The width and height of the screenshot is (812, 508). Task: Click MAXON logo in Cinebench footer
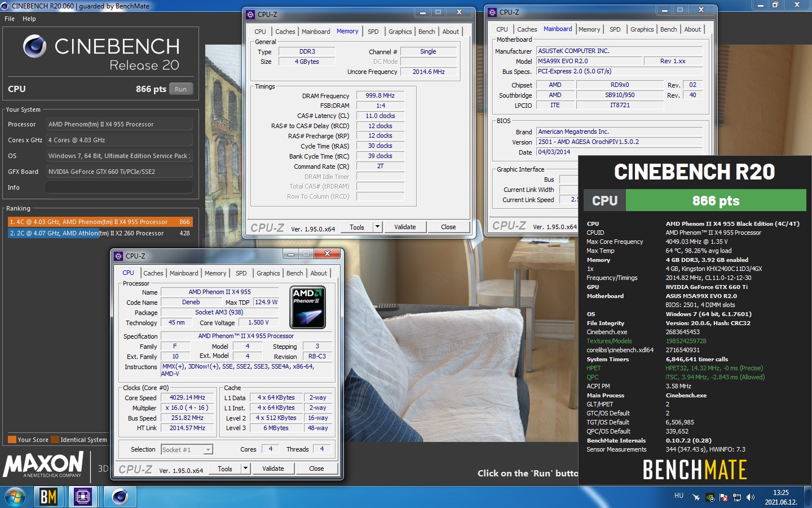(x=43, y=465)
